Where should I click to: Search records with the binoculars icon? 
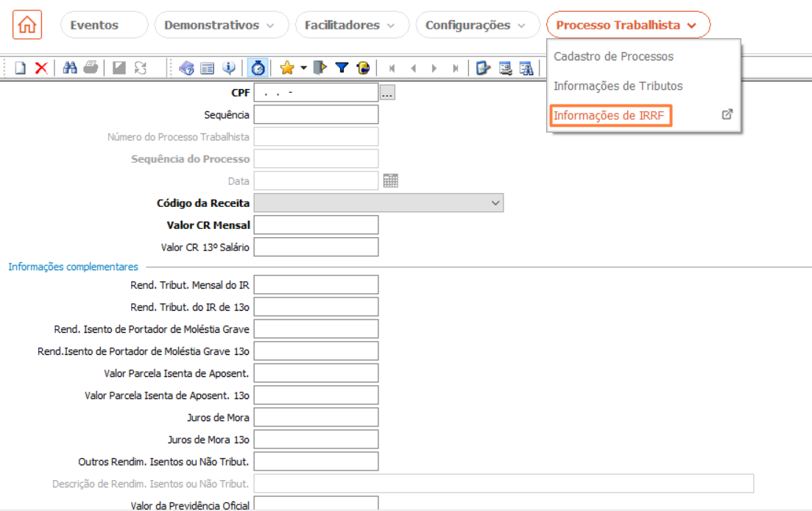[x=70, y=68]
